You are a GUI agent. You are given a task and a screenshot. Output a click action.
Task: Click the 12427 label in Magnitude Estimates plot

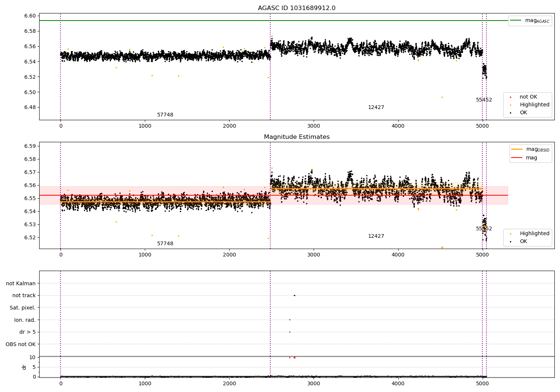pyautogui.click(x=376, y=236)
